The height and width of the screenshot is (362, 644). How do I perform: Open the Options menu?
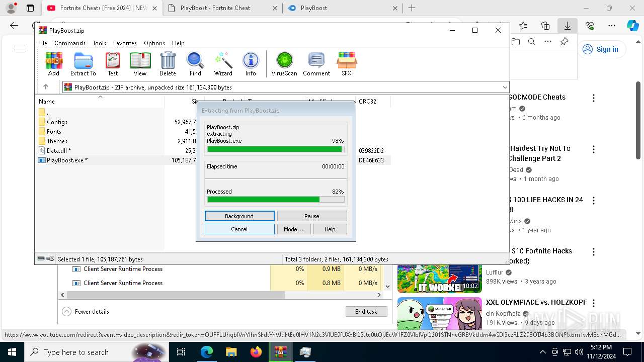click(154, 43)
